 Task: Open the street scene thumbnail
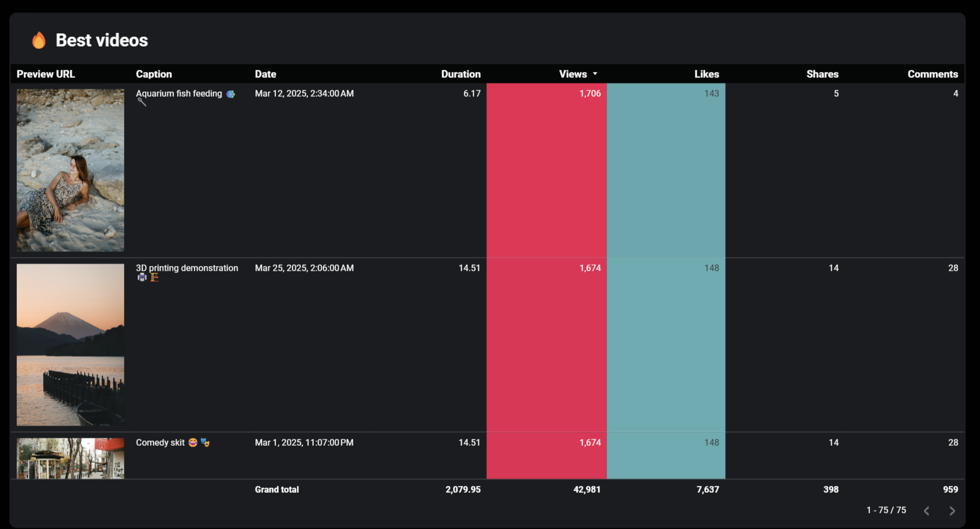pyautogui.click(x=70, y=458)
